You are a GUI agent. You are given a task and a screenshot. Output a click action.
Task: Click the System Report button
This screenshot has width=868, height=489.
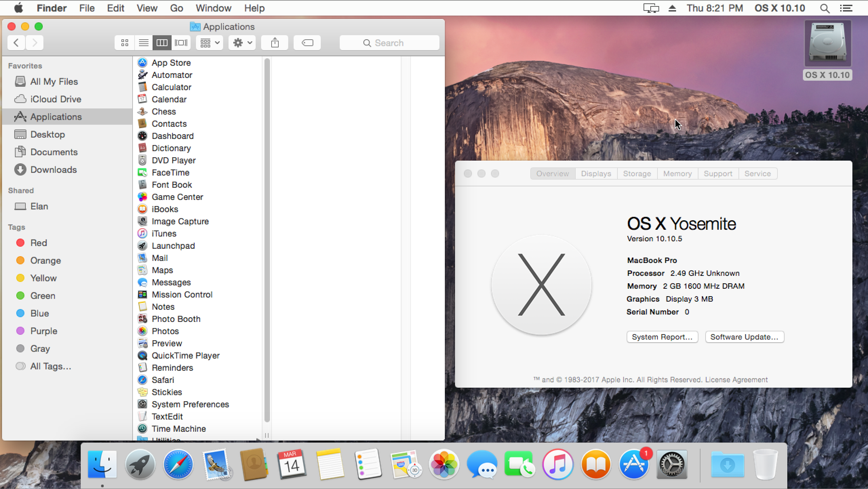tap(662, 337)
